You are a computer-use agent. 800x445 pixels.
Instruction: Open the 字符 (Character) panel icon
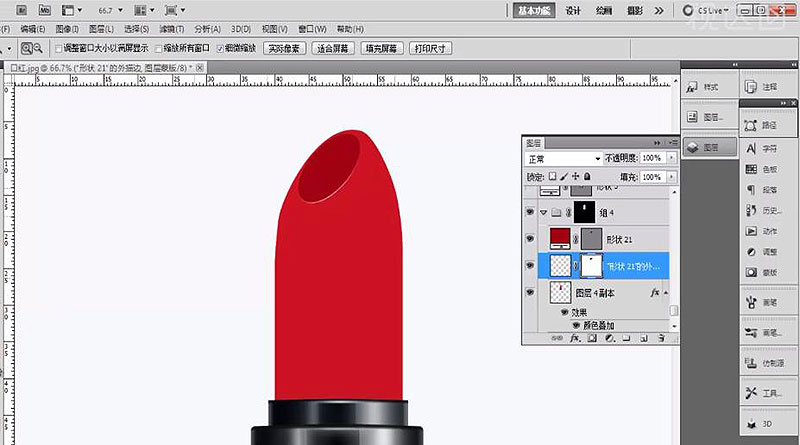click(751, 148)
